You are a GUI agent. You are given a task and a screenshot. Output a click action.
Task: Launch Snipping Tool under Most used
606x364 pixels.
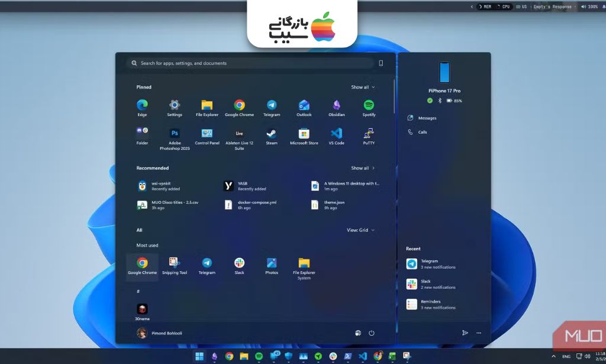175,266
